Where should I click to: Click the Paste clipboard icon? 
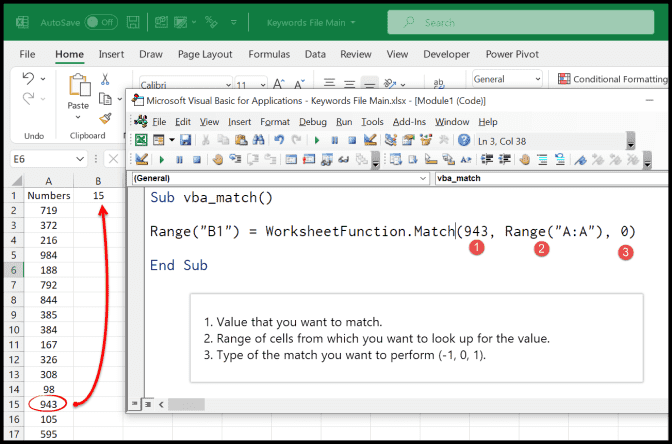pyautogui.click(x=78, y=90)
